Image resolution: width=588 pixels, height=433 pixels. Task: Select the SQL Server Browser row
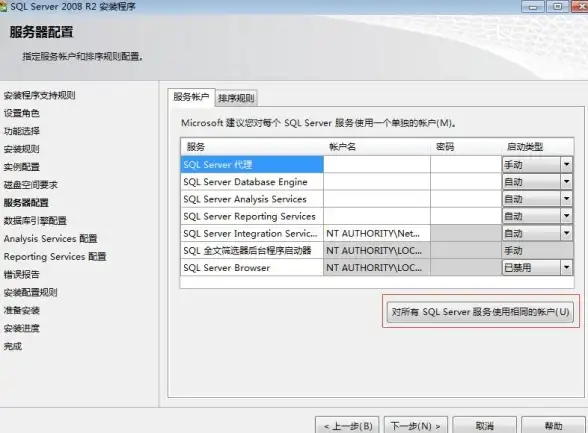(x=252, y=268)
